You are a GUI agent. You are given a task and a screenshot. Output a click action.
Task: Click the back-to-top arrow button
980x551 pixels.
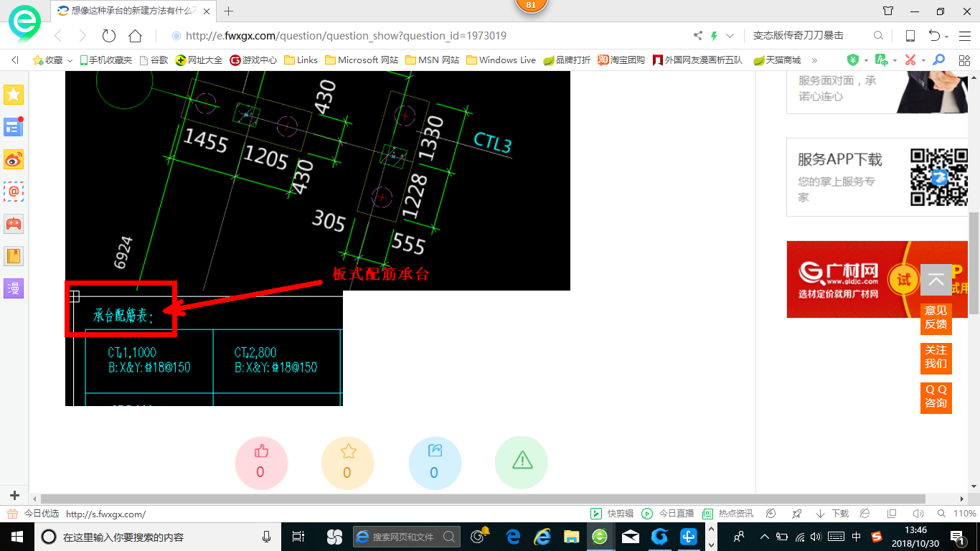tap(936, 280)
